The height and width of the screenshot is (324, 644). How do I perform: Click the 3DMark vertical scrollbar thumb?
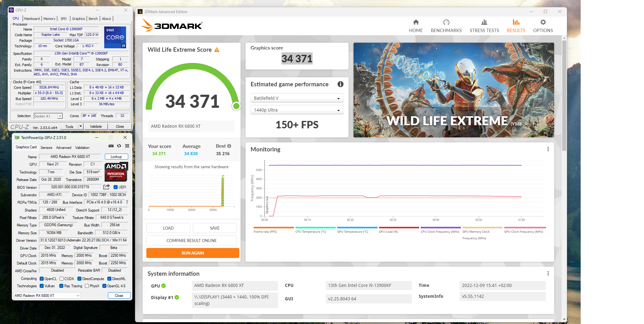[564, 95]
